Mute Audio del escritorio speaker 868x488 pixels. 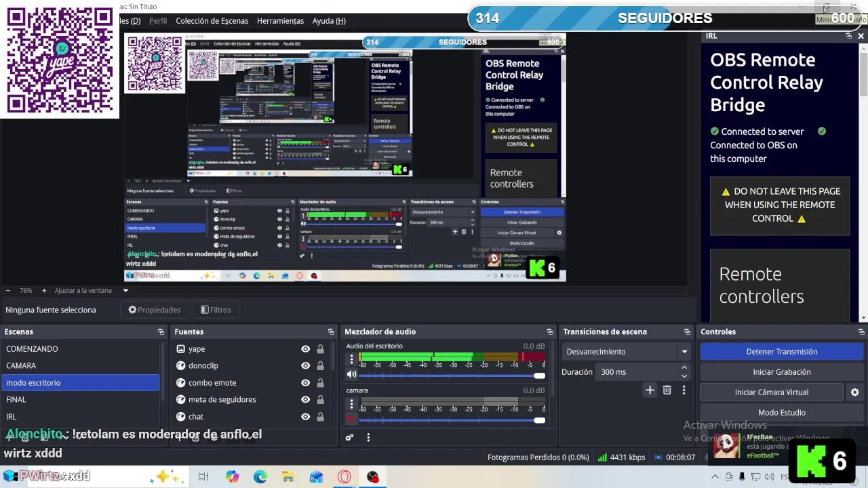tap(351, 374)
